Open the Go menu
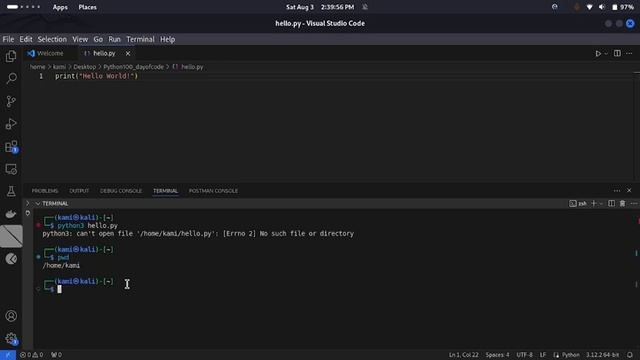The width and height of the screenshot is (640, 360). 98,39
